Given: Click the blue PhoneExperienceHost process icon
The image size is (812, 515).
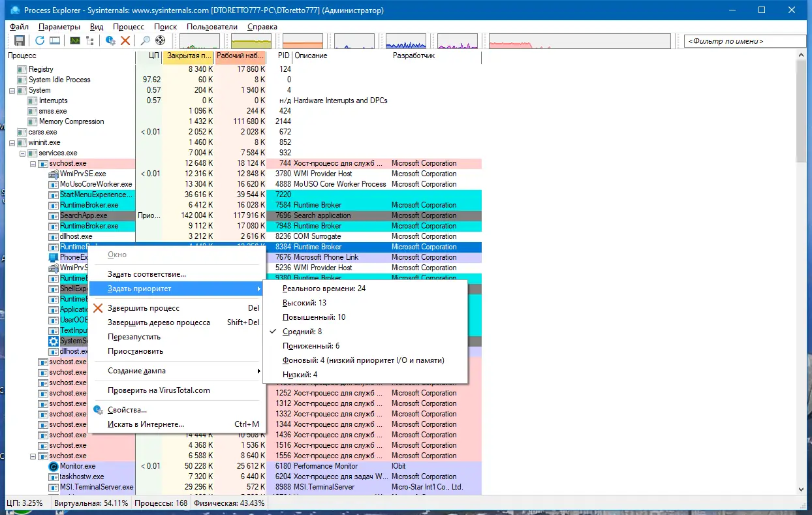Looking at the screenshot, I should 54,257.
